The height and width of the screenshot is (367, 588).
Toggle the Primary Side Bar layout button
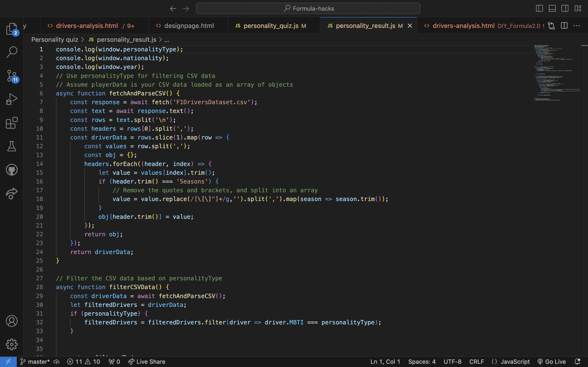[539, 9]
